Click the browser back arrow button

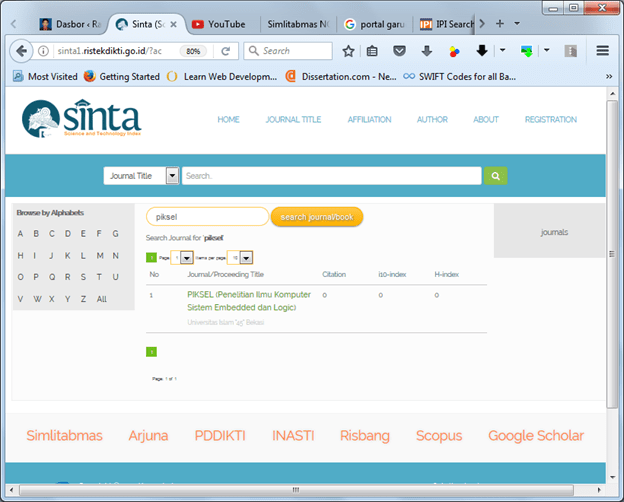click(x=20, y=51)
